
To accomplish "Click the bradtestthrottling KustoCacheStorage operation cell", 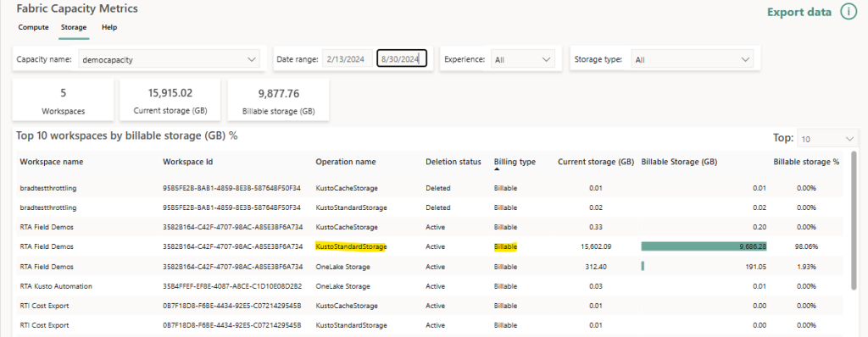I will [347, 188].
